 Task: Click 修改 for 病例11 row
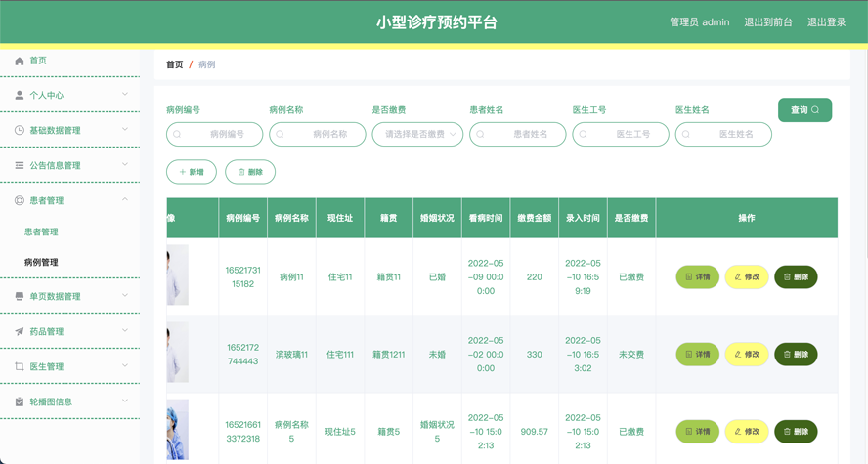coord(747,277)
